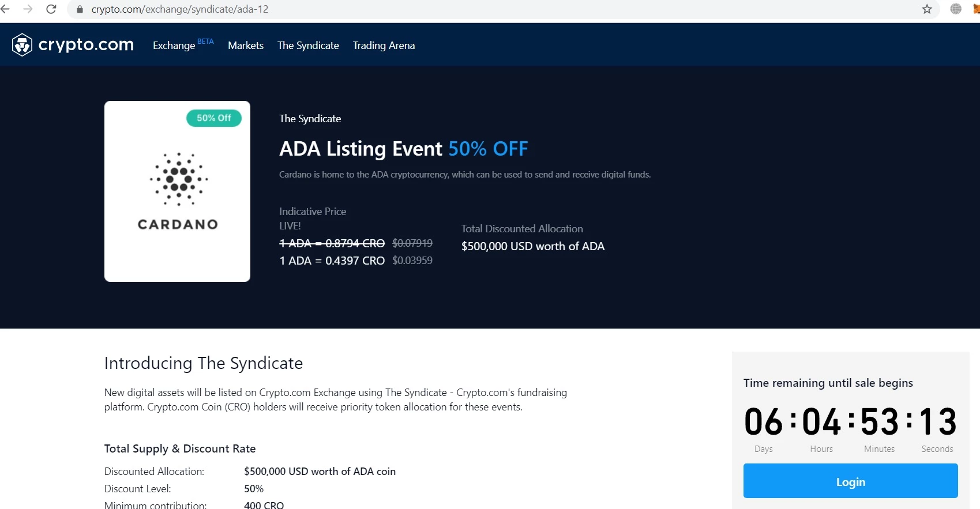Screen dimensions: 980x509
Task: Click the Cardano event card thumbnail
Action: (x=177, y=191)
